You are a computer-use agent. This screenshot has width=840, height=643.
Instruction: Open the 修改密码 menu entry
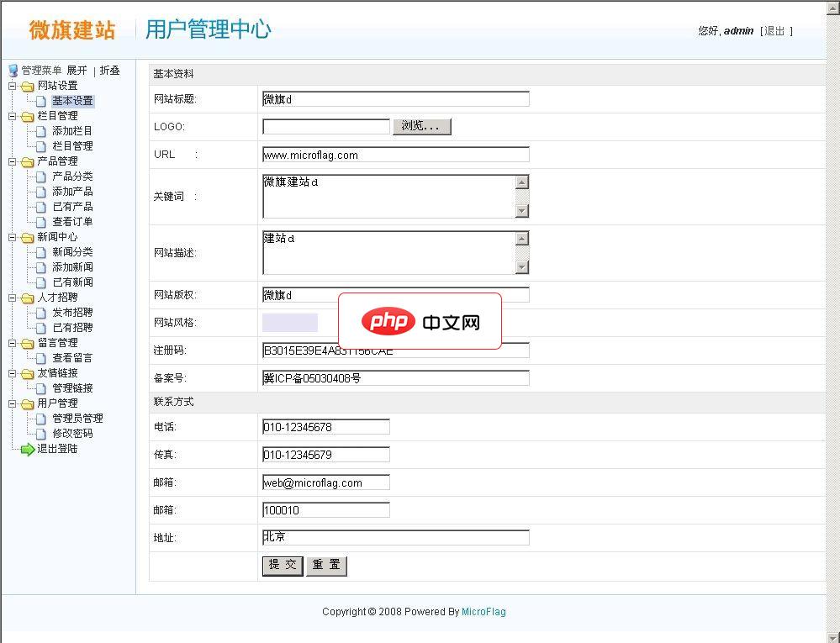pyautogui.click(x=72, y=434)
